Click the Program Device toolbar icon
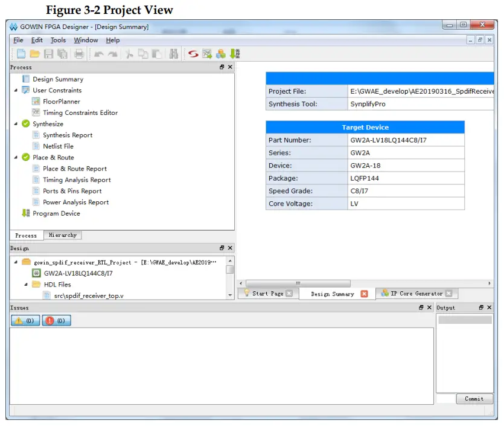The image size is (504, 426). pyautogui.click(x=234, y=54)
